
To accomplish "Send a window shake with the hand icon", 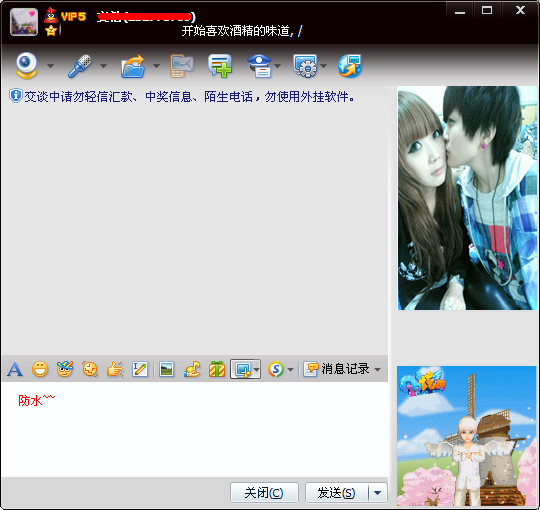I will (115, 370).
